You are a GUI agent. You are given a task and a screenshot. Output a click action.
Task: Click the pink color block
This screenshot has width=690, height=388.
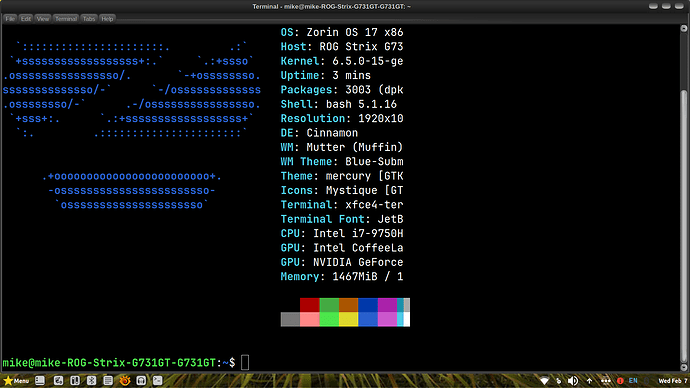point(309,319)
